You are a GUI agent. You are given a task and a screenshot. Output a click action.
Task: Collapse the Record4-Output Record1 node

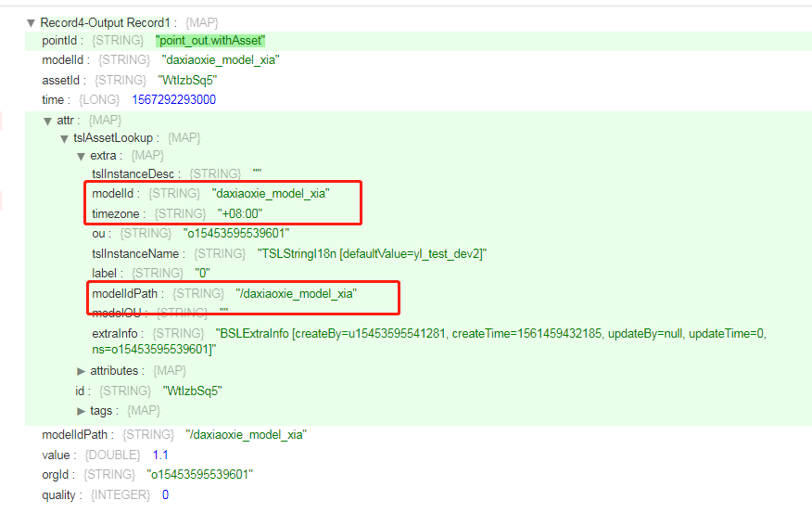(32, 22)
